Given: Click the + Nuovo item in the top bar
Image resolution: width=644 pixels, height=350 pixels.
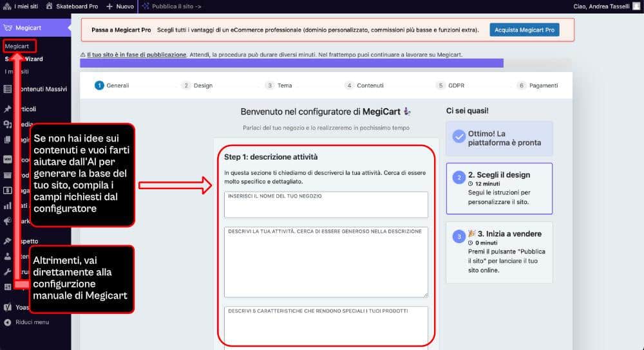Looking at the screenshot, I should point(120,6).
